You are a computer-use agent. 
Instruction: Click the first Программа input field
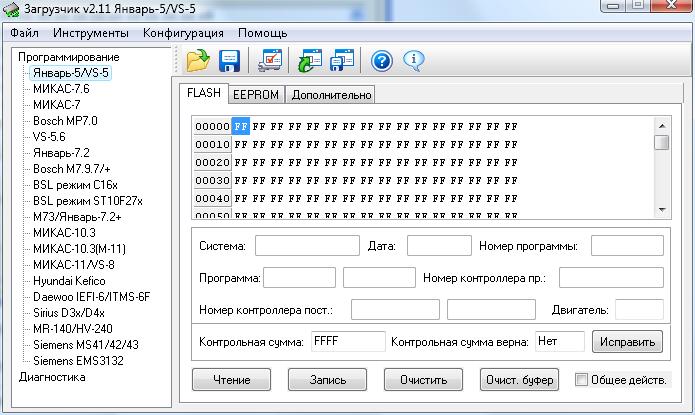(299, 278)
